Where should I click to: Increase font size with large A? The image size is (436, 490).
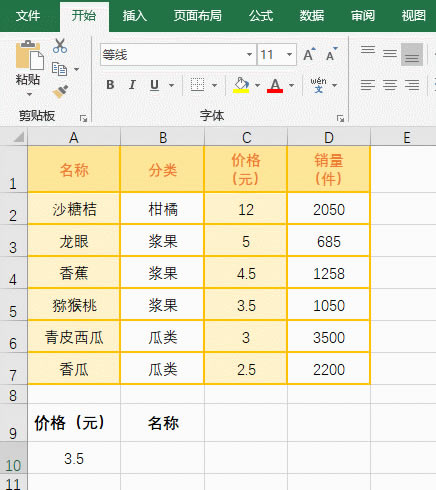point(310,54)
